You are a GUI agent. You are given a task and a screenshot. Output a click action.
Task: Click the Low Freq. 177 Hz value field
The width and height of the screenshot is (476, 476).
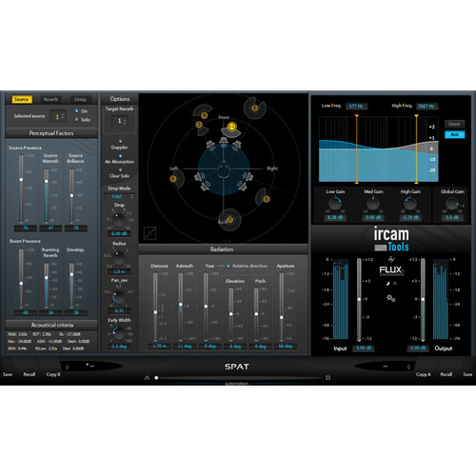(356, 106)
